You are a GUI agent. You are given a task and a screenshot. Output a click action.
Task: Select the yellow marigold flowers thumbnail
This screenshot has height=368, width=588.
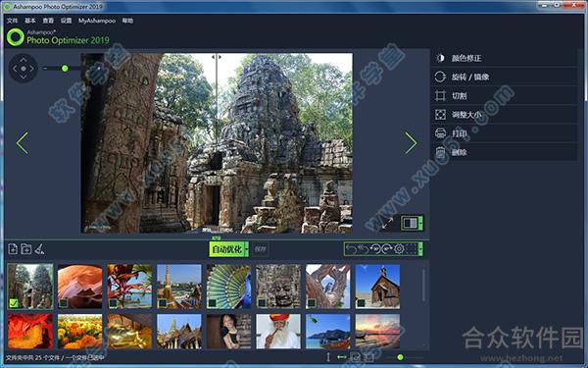pos(80,332)
